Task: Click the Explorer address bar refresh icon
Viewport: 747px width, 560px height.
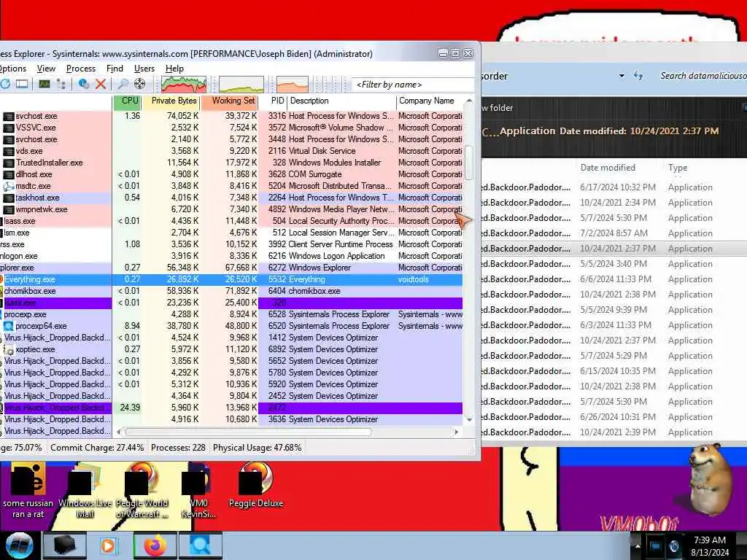Action: click(x=638, y=76)
